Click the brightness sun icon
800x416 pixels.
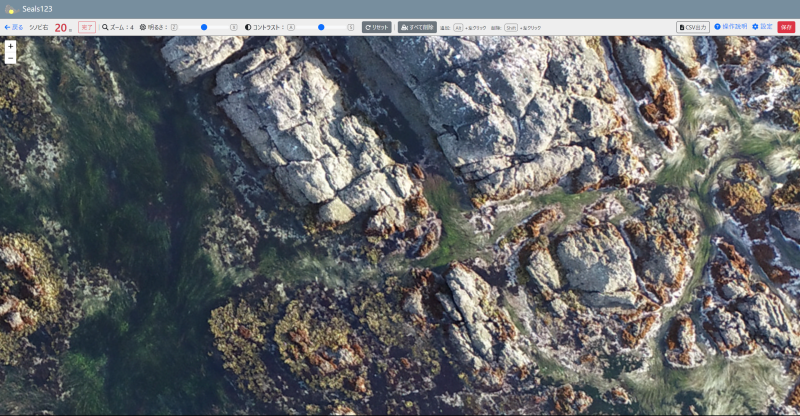[x=143, y=28]
